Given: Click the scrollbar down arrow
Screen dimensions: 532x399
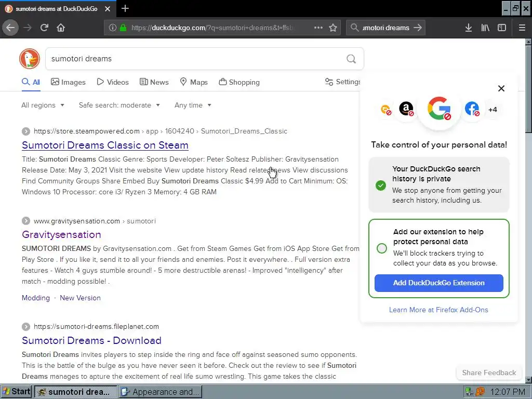Looking at the screenshot, I should coord(528,380).
